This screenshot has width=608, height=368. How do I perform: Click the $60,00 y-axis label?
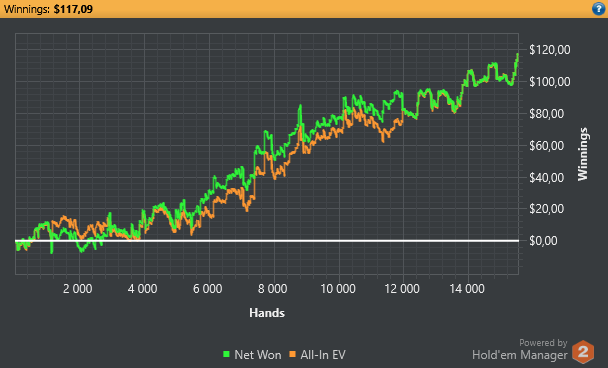point(546,145)
